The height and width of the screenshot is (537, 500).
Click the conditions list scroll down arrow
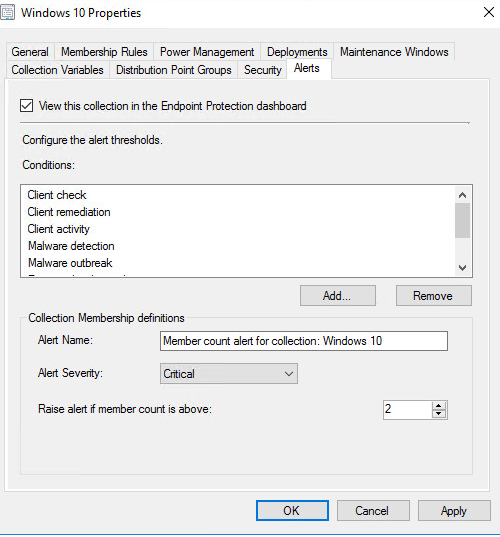click(x=462, y=267)
